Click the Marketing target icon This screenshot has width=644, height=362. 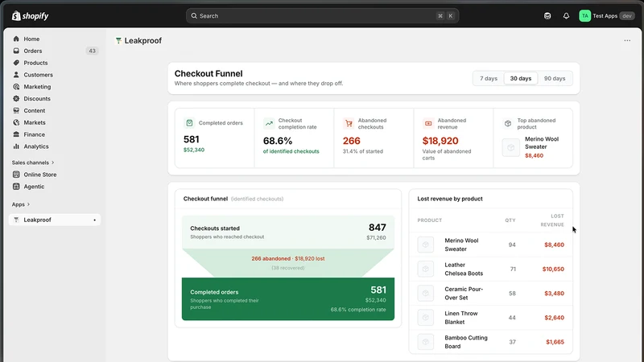(x=16, y=87)
